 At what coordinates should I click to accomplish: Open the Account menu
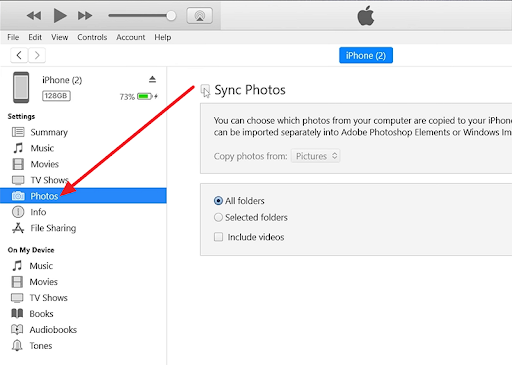(130, 37)
